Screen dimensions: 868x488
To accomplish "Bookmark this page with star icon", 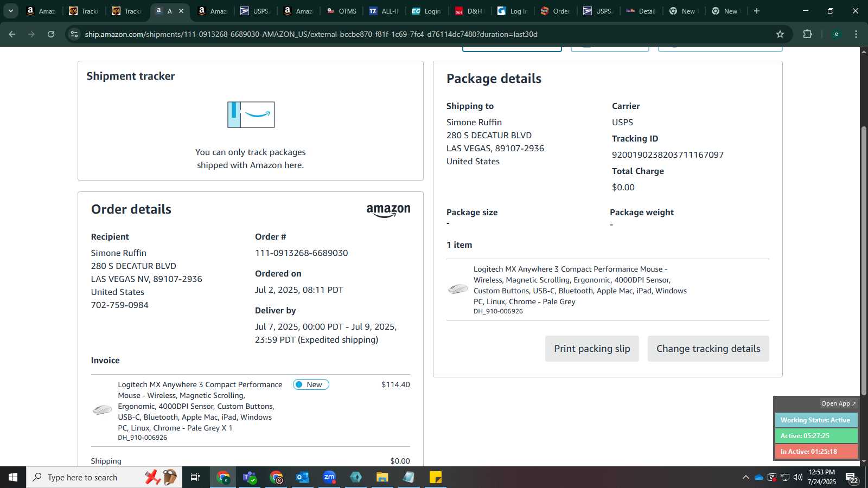I will [780, 34].
